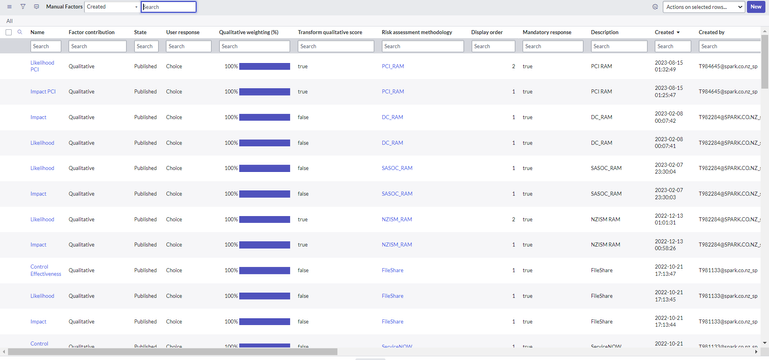
Task: Click the horizontal scrollbar left arrow
Action: coord(4,352)
